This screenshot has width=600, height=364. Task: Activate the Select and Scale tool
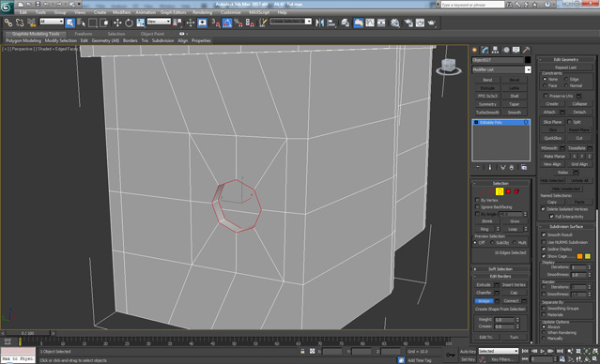[x=141, y=23]
